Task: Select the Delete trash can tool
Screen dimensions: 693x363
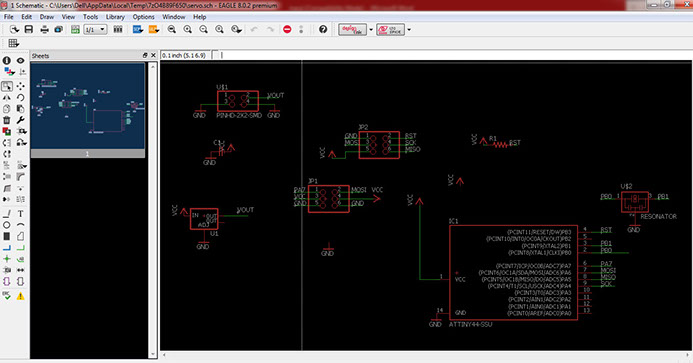Action: pos(7,120)
